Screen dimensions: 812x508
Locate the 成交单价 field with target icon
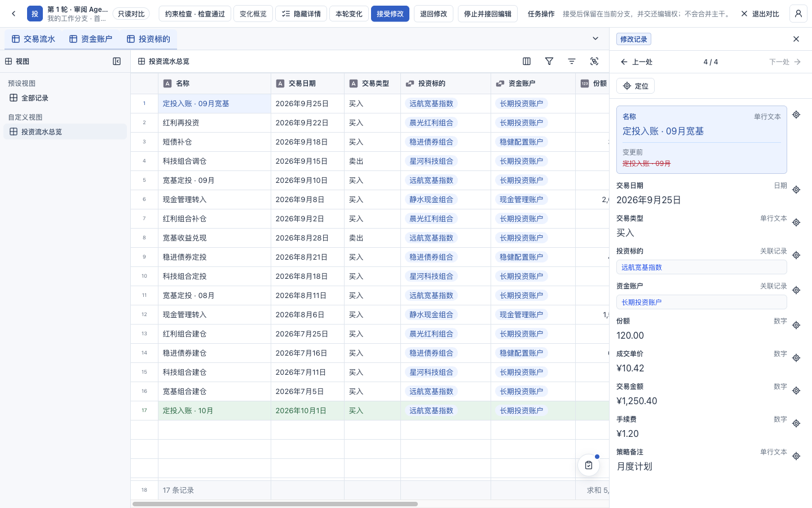796,358
